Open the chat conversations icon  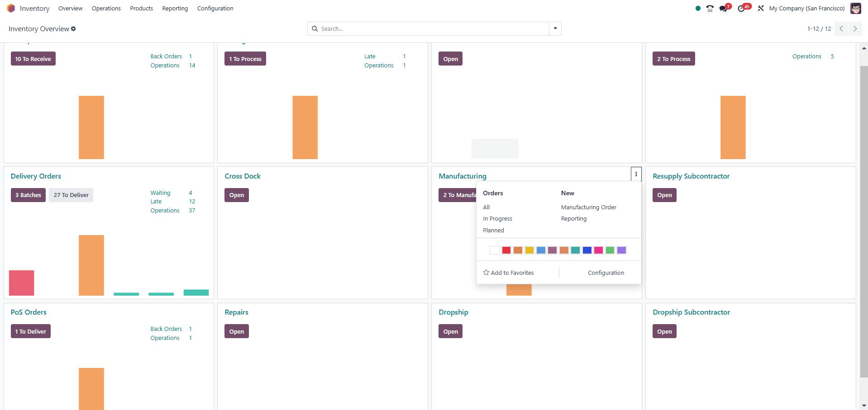click(x=724, y=9)
